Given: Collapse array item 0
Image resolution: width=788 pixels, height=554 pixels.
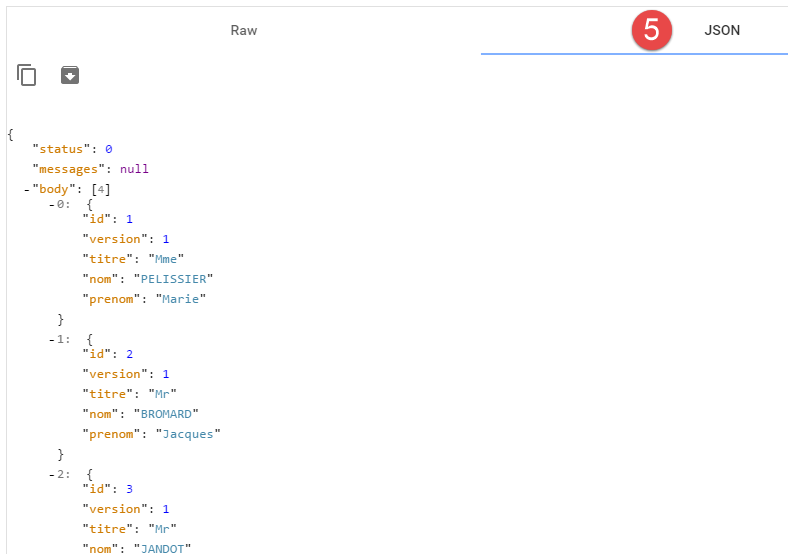Looking at the screenshot, I should pyautogui.click(x=52, y=204).
